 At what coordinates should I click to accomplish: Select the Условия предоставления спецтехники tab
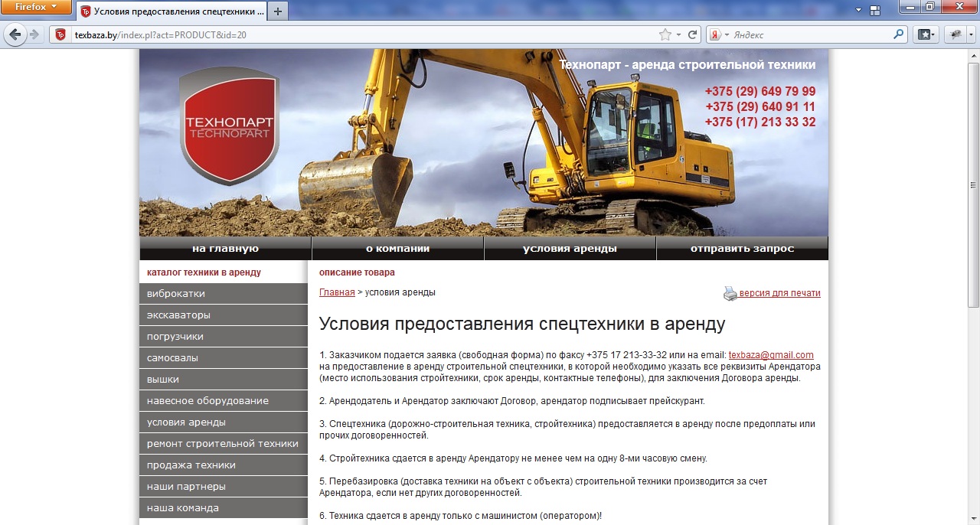171,11
